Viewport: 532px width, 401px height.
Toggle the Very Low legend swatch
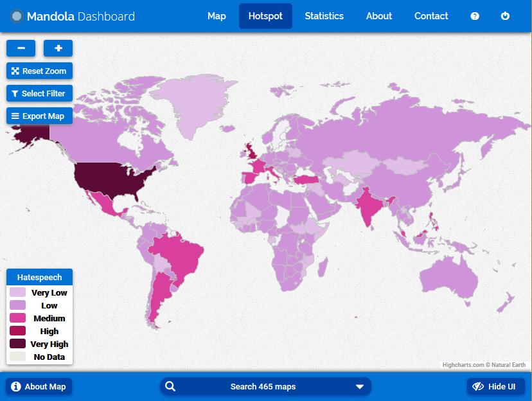(x=17, y=292)
